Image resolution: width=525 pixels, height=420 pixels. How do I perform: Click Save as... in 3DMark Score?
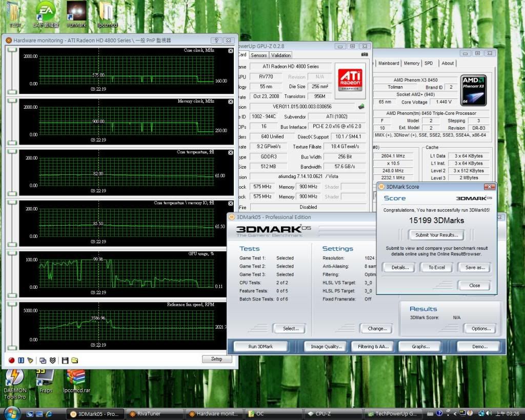(475, 267)
